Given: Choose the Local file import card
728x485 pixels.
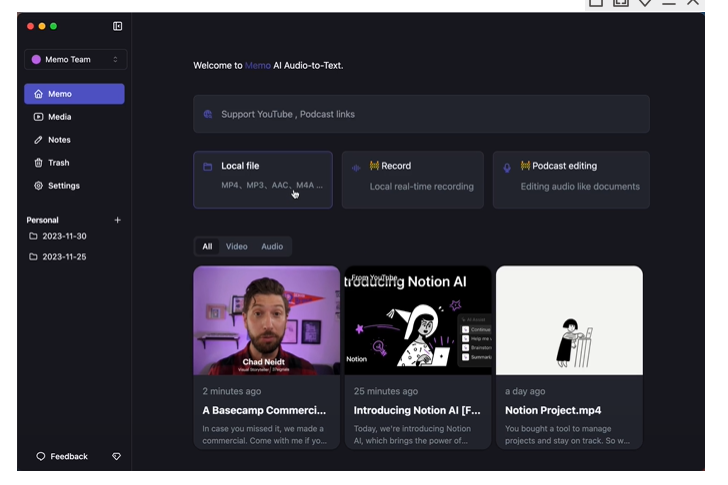Looking at the screenshot, I should point(263,180).
